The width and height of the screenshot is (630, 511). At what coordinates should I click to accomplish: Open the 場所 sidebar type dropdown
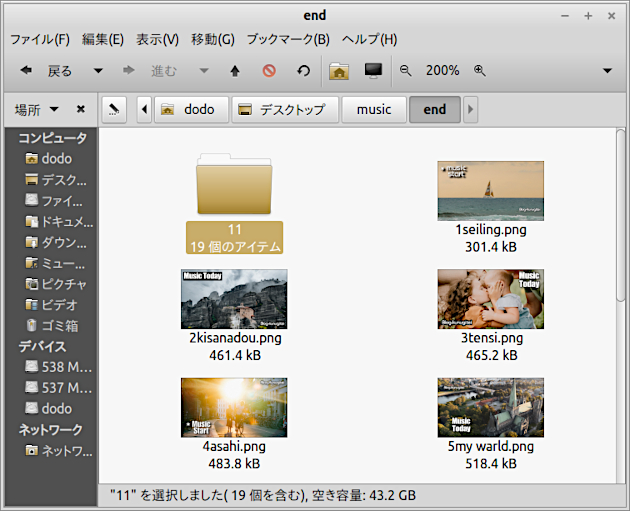tap(37, 109)
